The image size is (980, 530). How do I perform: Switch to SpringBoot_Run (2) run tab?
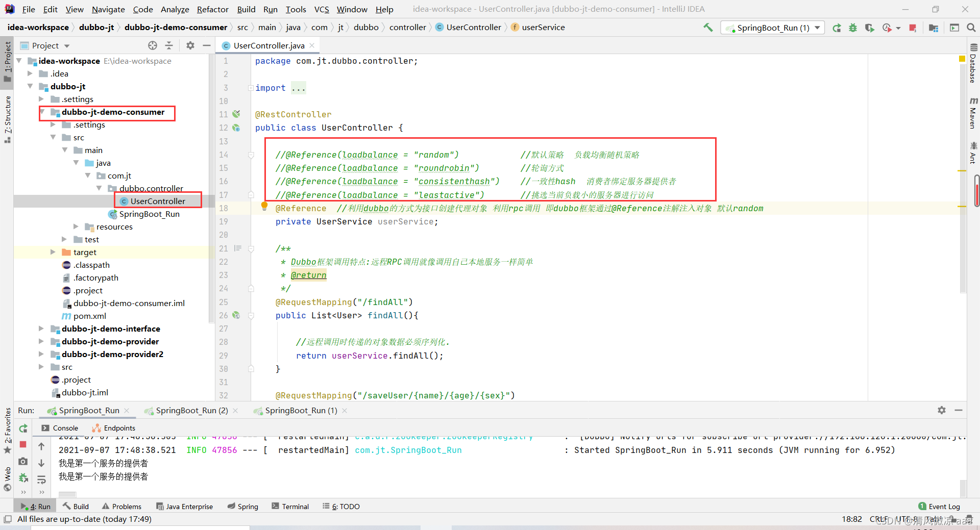click(x=191, y=411)
